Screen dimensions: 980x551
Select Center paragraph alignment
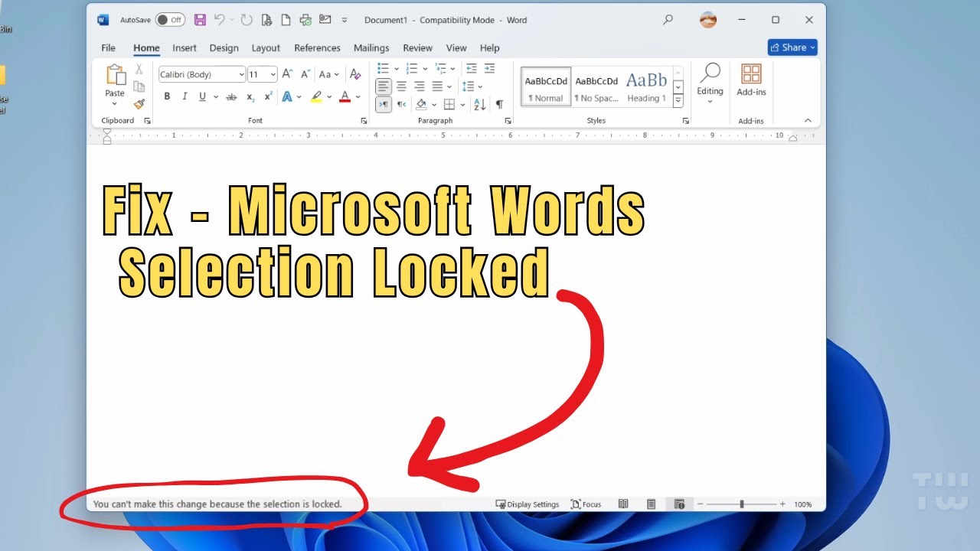pos(401,86)
